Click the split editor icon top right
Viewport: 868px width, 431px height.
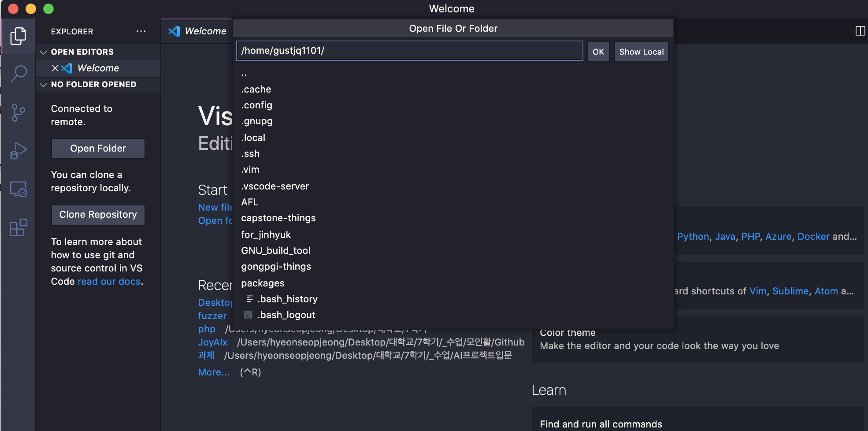(x=859, y=31)
